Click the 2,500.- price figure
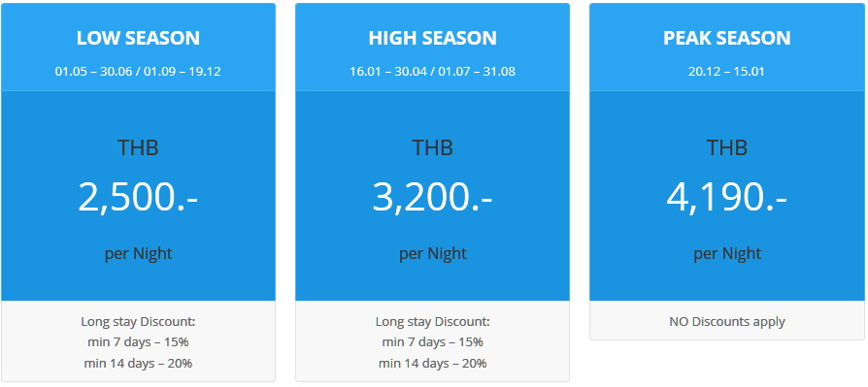 coord(138,197)
